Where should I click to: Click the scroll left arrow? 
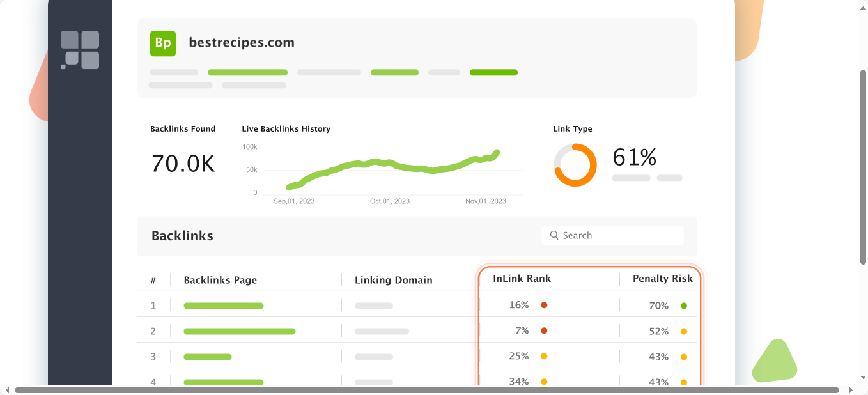click(x=8, y=390)
